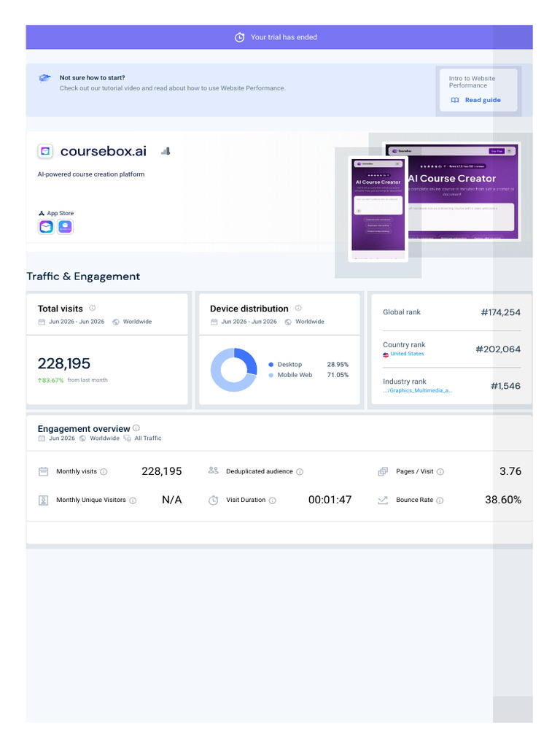Viewport: 560px width, 747px height.
Task: Show info tooltip for Bounce Rate
Action: coord(440,500)
